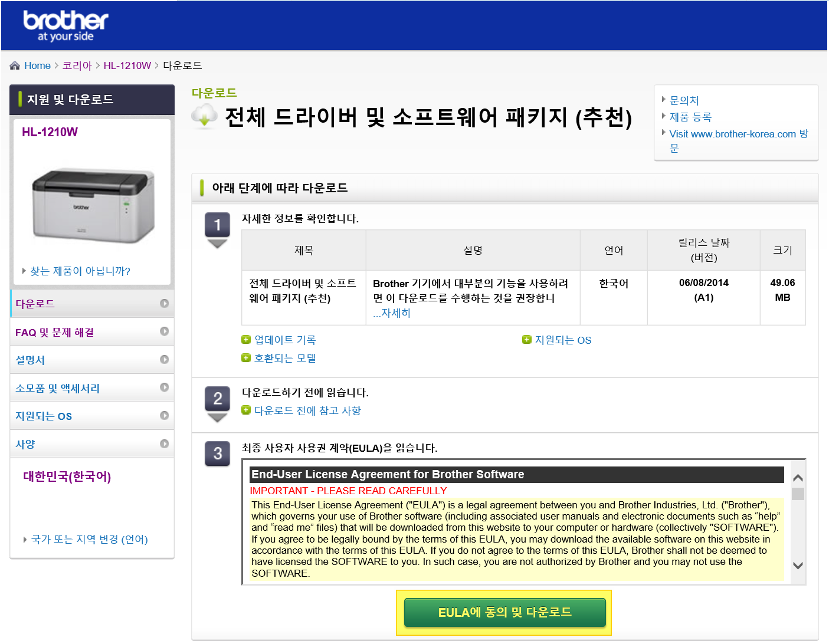Expand 호환되는 모델 section
This screenshot has height=644, width=829.
point(285,358)
